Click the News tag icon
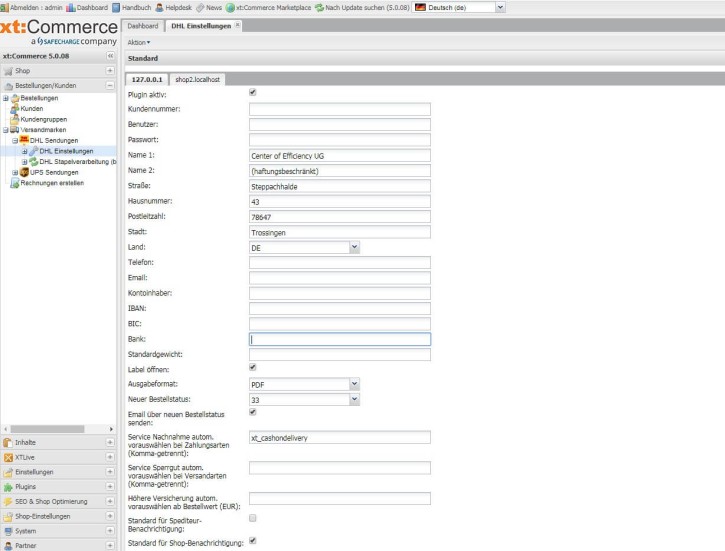 click(200, 7)
